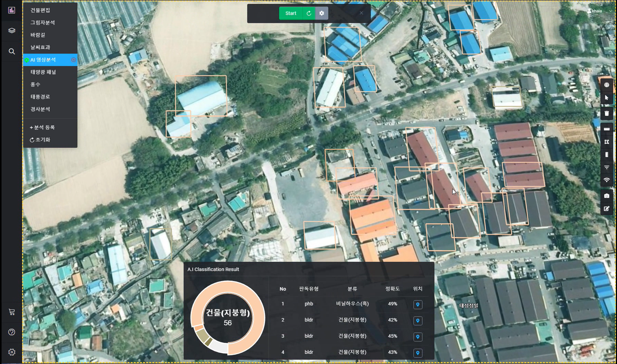Viewport: 617px width, 364px height.
Task: Open the analysis chart icon
Action: 12,10
